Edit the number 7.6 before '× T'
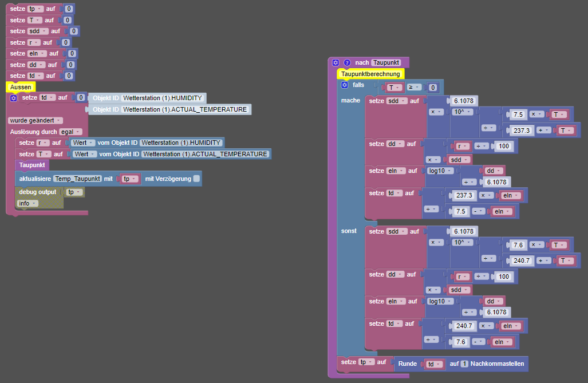 518,245
